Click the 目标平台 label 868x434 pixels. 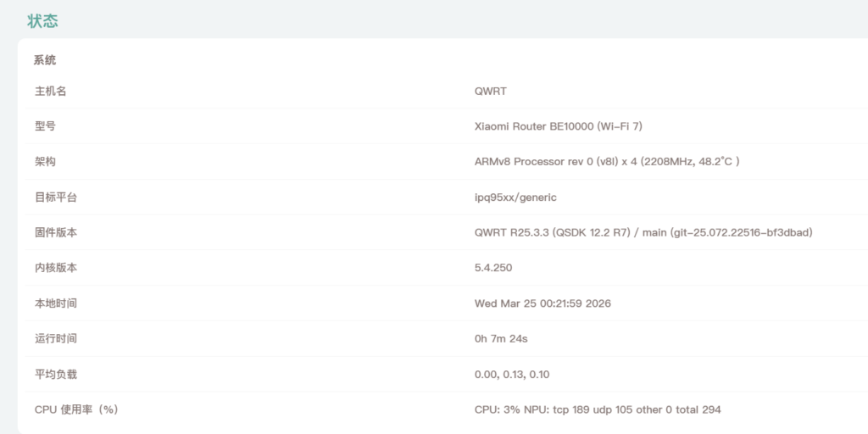pos(55,198)
